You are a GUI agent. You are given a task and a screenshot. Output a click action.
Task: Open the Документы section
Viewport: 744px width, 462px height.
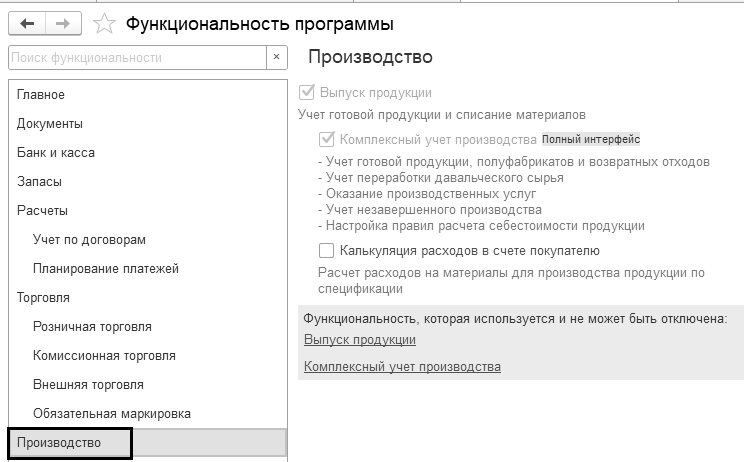[50, 124]
